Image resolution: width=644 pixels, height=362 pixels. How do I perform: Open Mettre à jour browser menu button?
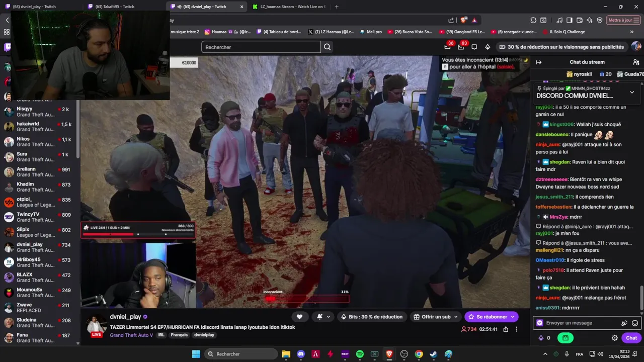point(623,20)
